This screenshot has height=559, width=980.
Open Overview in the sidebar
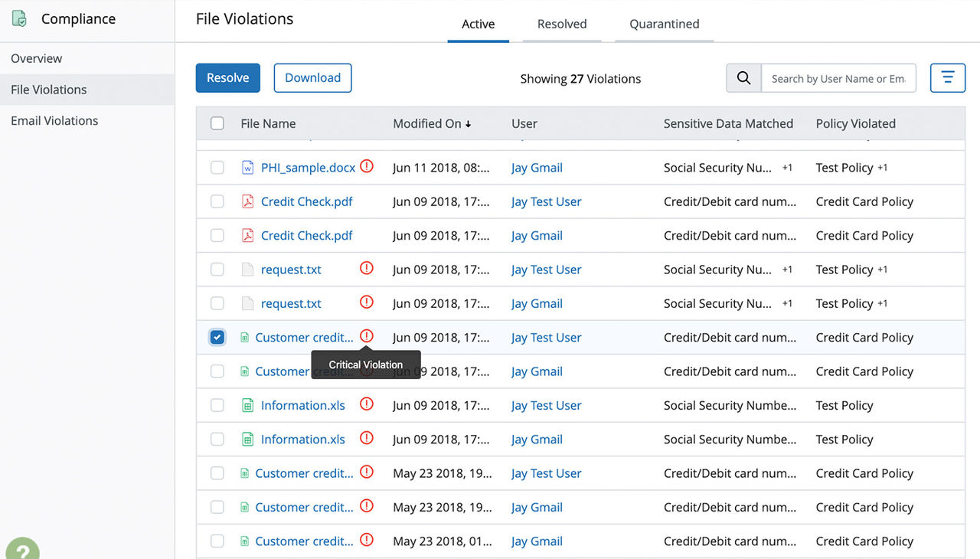click(x=36, y=58)
